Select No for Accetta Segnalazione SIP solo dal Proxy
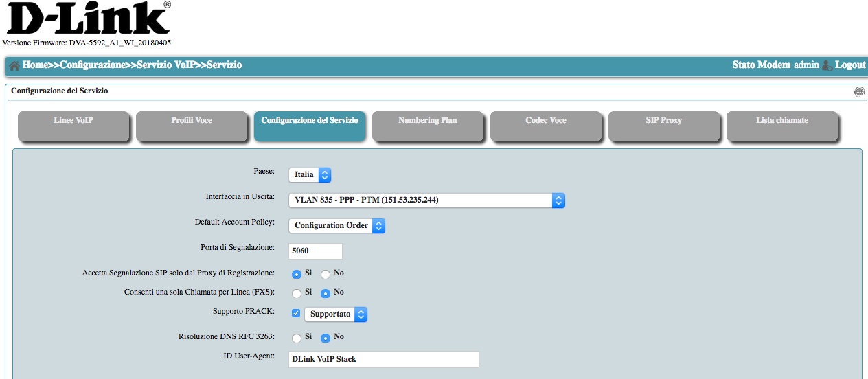868x379 pixels. pos(325,274)
